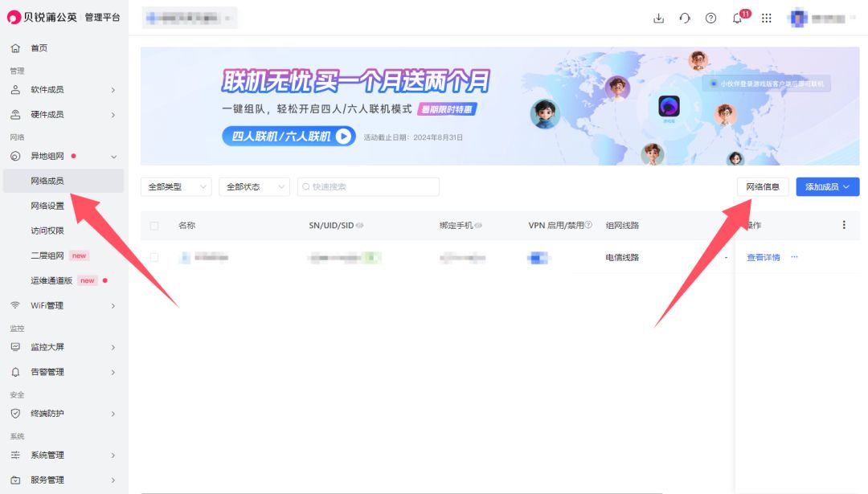Click the 监控大屏 monitor icon
The height and width of the screenshot is (494, 868).
pyautogui.click(x=15, y=347)
